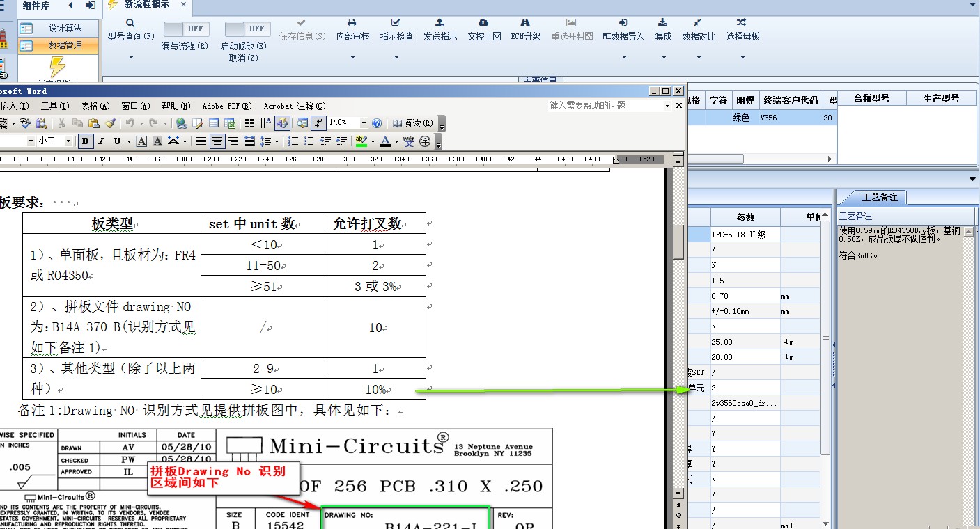The width and height of the screenshot is (980, 529).
Task: Click MI数据导入 import icon
Action: click(623, 23)
